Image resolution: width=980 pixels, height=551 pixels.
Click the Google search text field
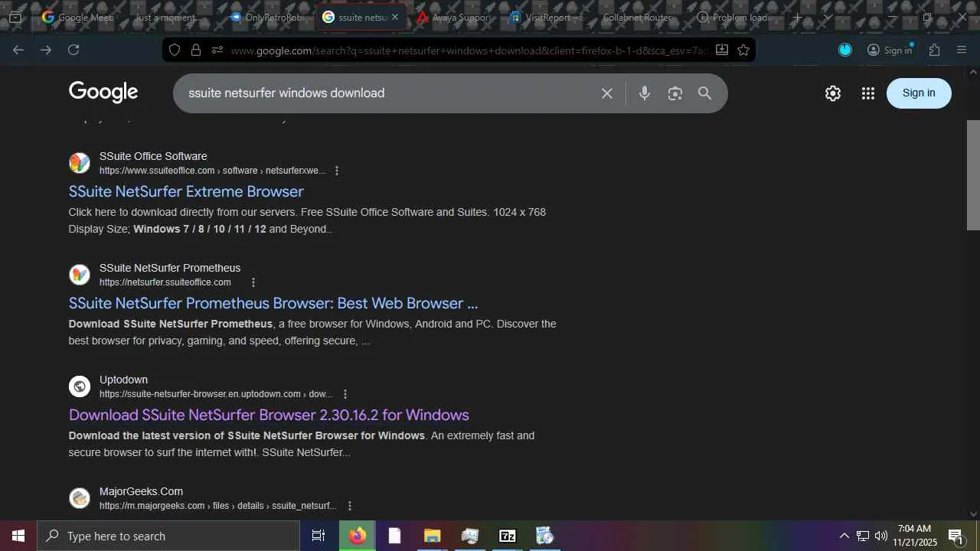point(387,93)
